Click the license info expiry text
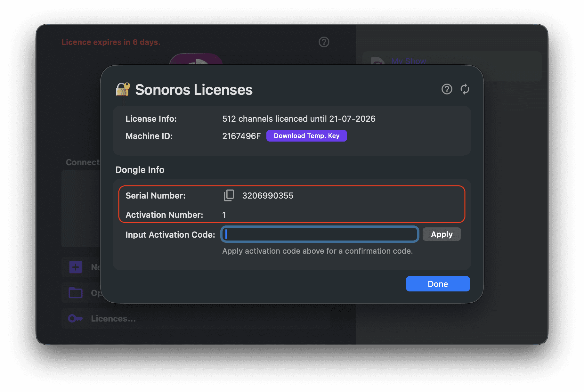The width and height of the screenshot is (584, 392). pyautogui.click(x=299, y=119)
